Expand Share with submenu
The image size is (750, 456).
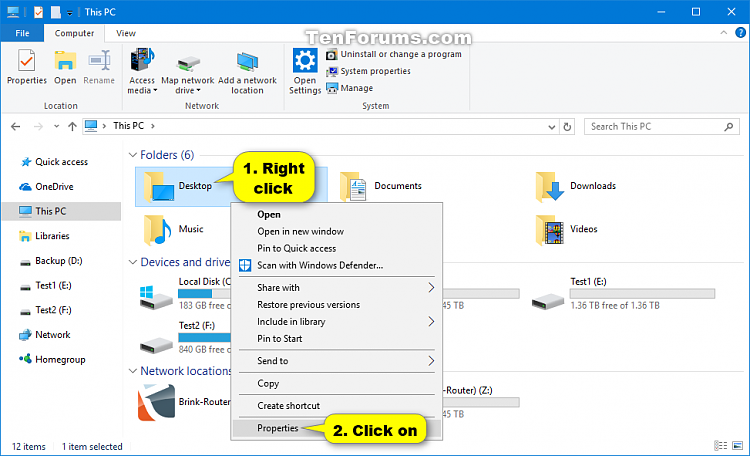tap(336, 288)
